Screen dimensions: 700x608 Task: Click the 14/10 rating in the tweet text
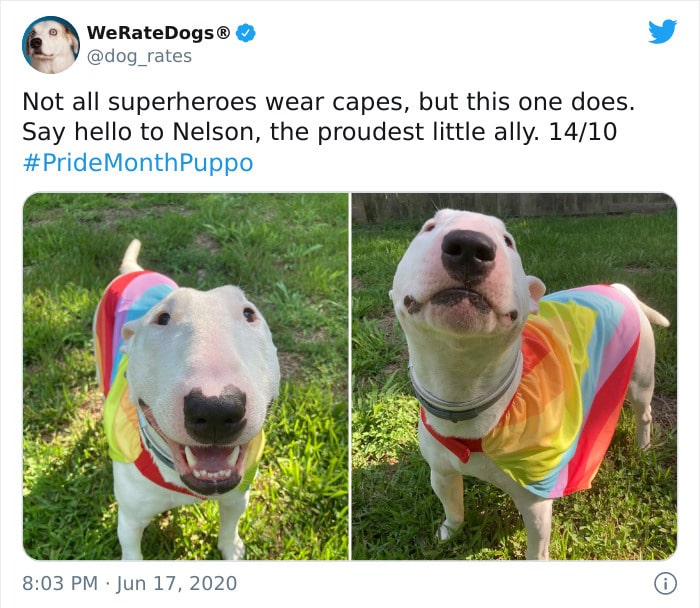[583, 132]
